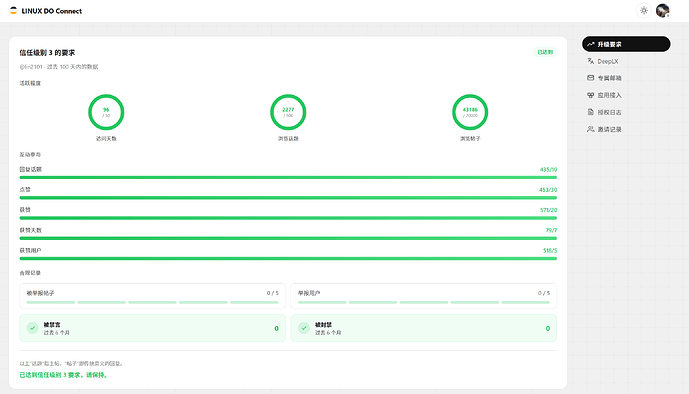Click the 被举报帖子 card label
689x394 pixels.
click(40, 293)
